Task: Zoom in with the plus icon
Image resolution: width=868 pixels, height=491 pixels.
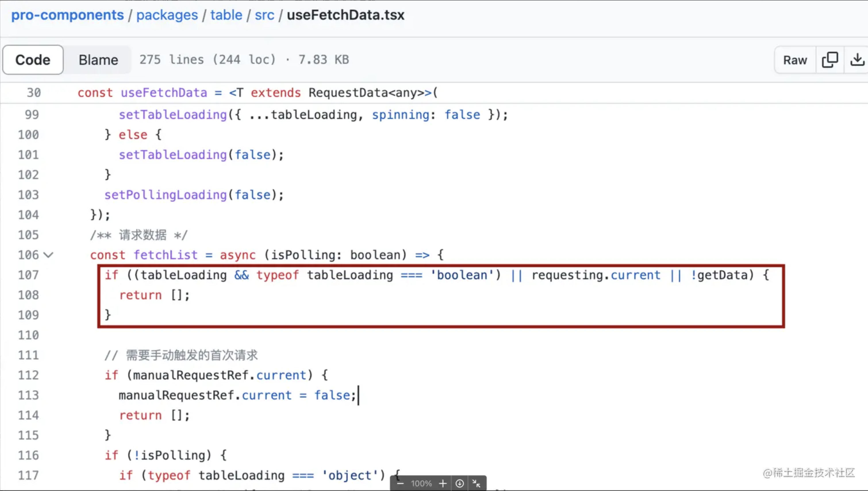Action: click(443, 483)
